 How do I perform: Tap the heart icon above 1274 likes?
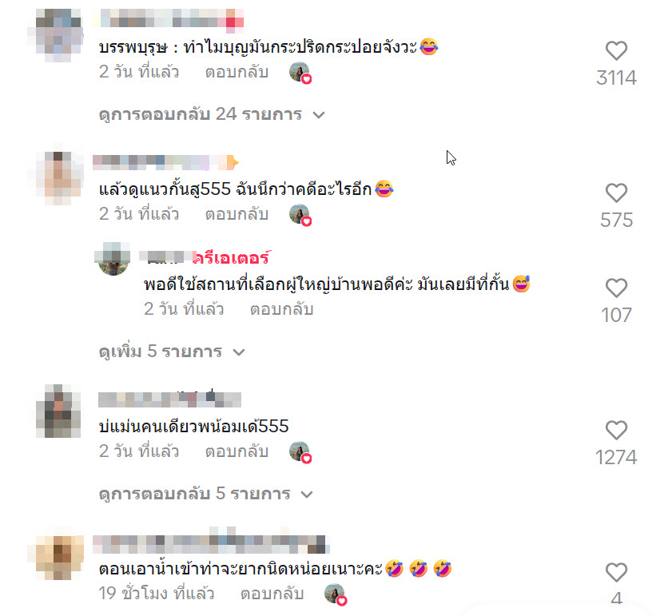(616, 430)
